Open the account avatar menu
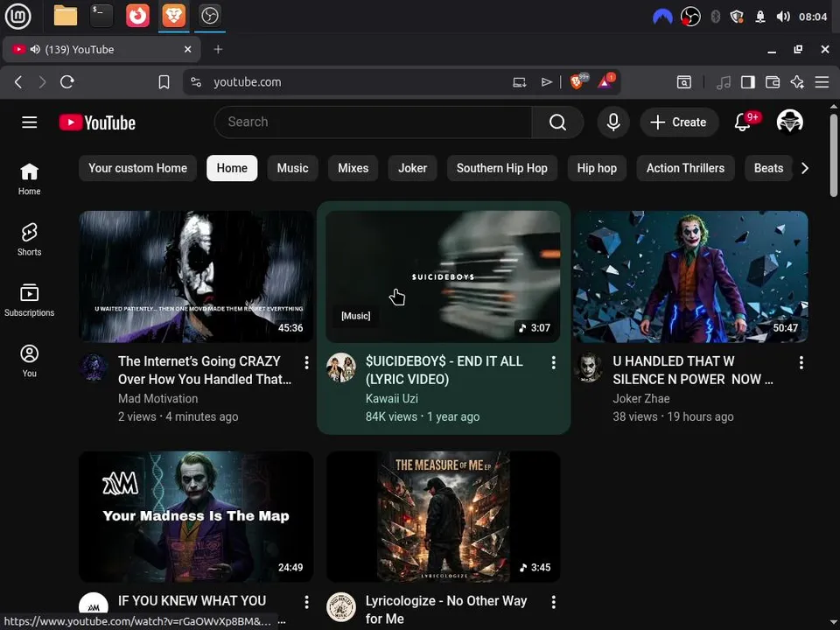Viewport: 840px width, 630px height. click(789, 122)
